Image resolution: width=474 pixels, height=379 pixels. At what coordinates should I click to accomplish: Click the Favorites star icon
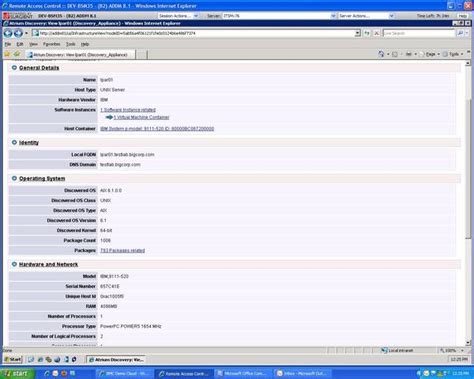click(7, 54)
